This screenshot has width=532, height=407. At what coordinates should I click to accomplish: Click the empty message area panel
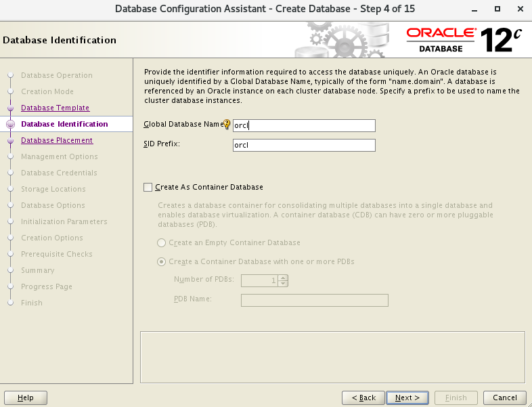[x=332, y=357]
